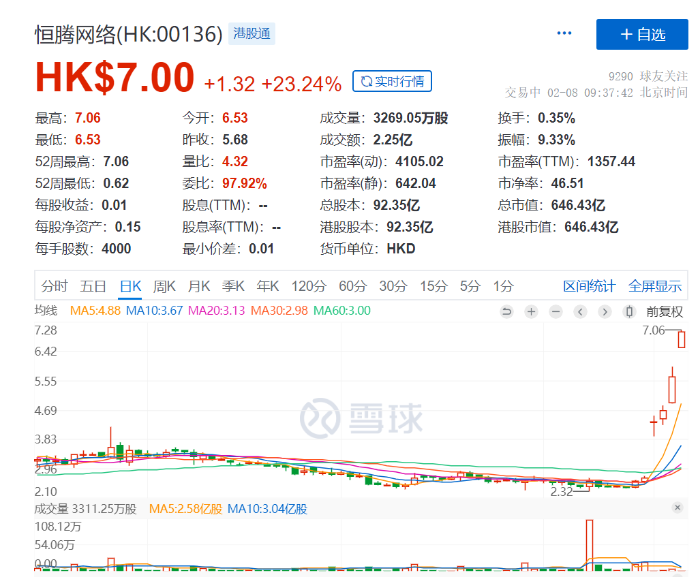Click the 最高 7.06 value
This screenshot has height=577, width=700.
click(x=88, y=118)
